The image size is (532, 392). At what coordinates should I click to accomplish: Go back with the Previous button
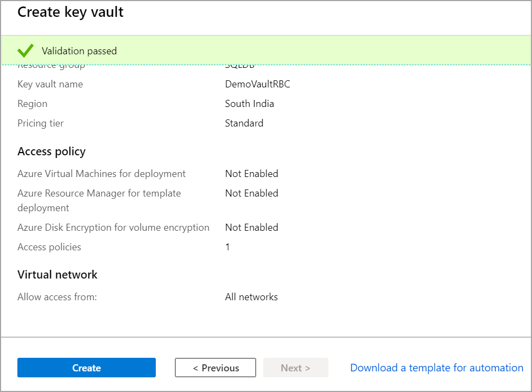(216, 368)
